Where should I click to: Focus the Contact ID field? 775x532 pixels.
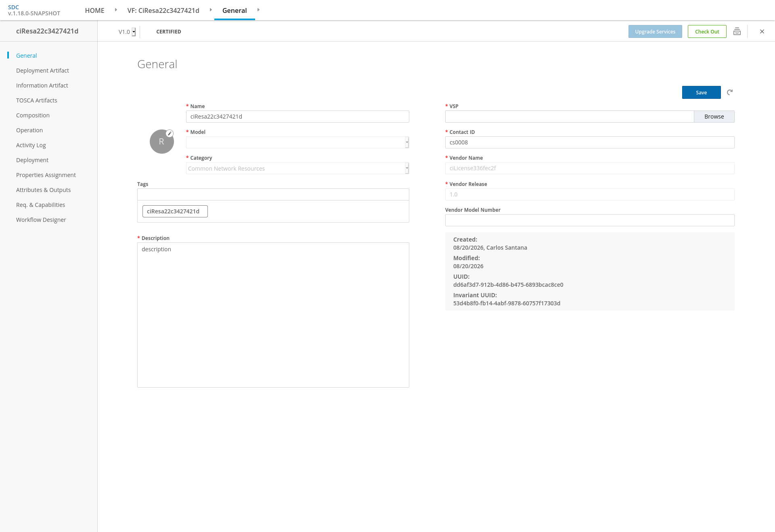click(x=590, y=142)
